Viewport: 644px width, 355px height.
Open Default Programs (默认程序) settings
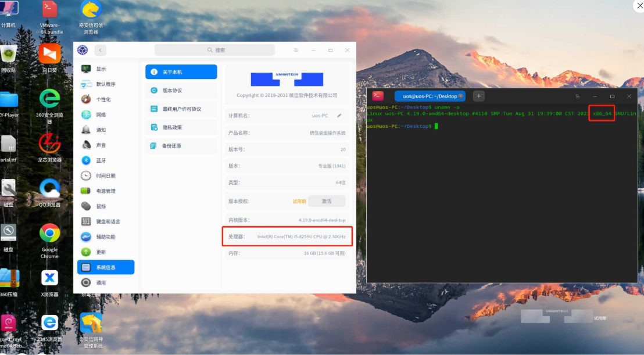(106, 84)
